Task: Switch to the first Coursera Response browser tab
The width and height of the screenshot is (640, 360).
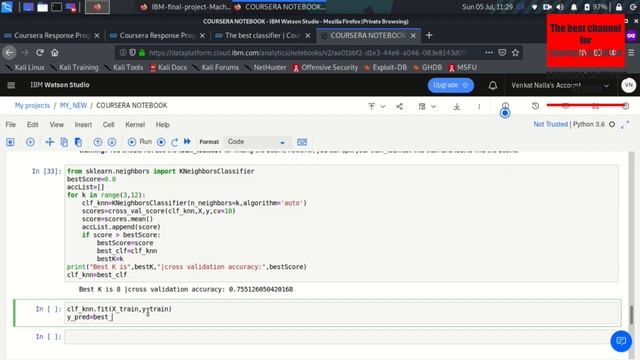Action: 51,36
